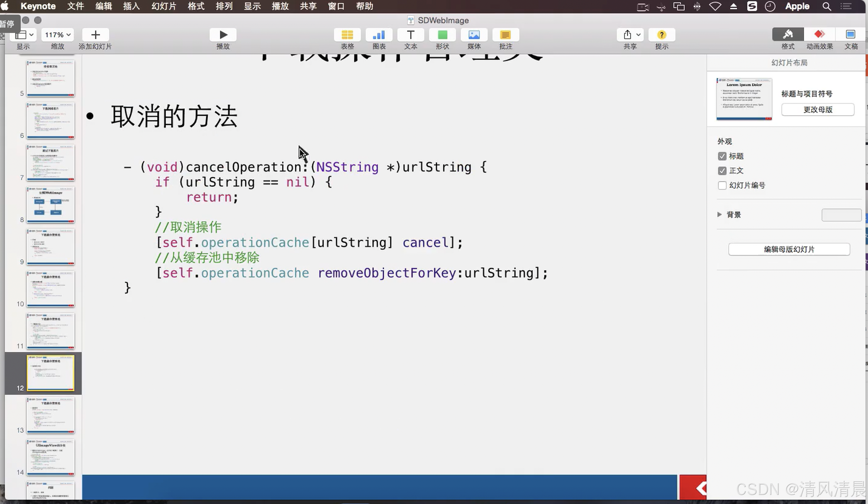
Task: Open the 117% zoom dropdown
Action: pos(58,35)
